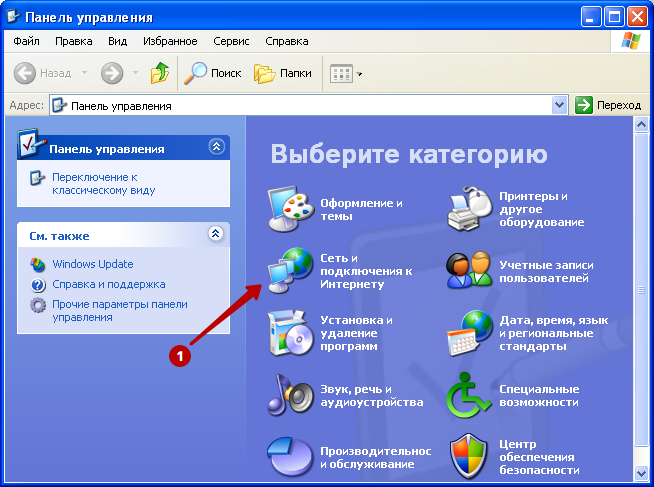Click the Windows flag logo in menu bar
Screen dimensions: 654x487
630,41
